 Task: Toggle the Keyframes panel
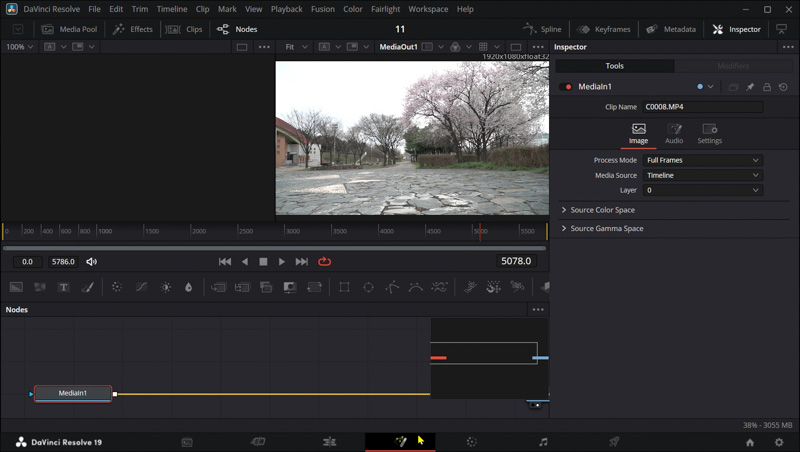pos(604,29)
